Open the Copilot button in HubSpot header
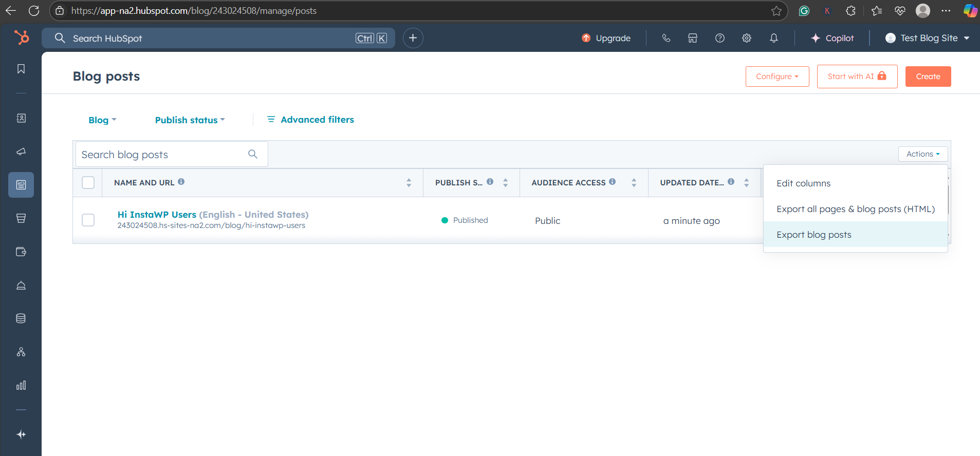This screenshot has height=456, width=980. pyautogui.click(x=832, y=38)
